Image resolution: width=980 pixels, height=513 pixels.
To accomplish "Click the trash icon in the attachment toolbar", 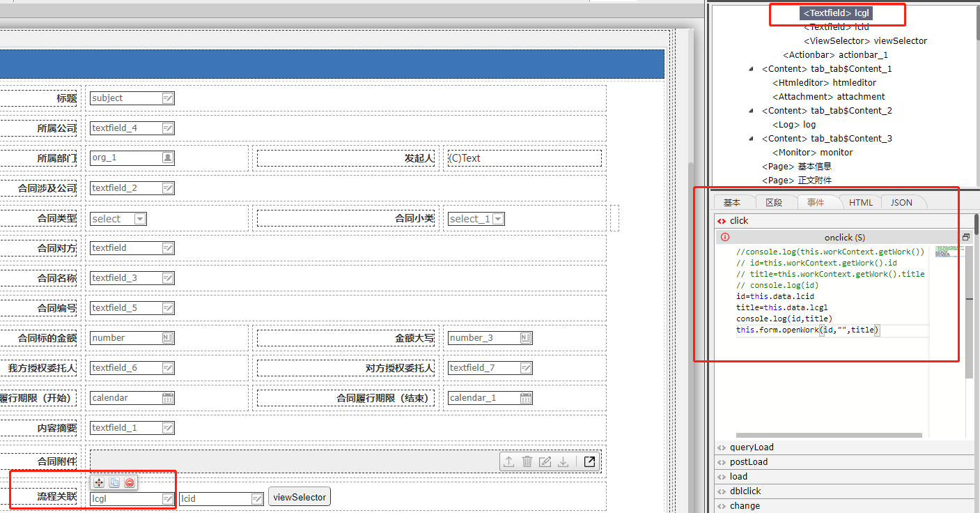I will 527,461.
